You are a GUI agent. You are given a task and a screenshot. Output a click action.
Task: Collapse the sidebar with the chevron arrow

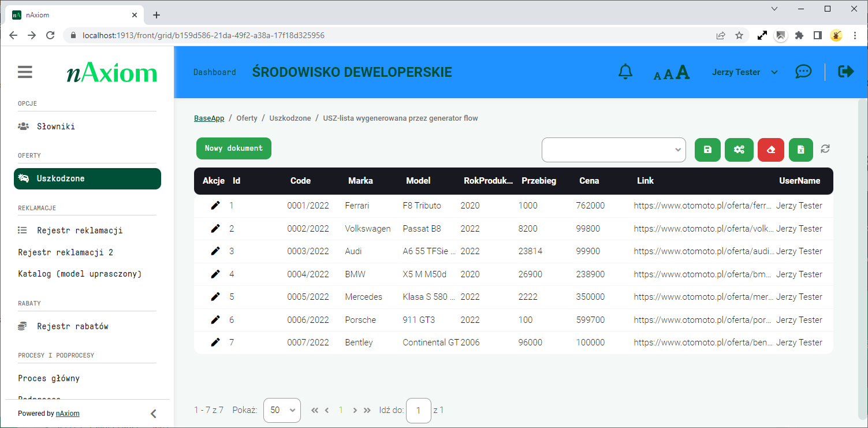click(x=153, y=414)
